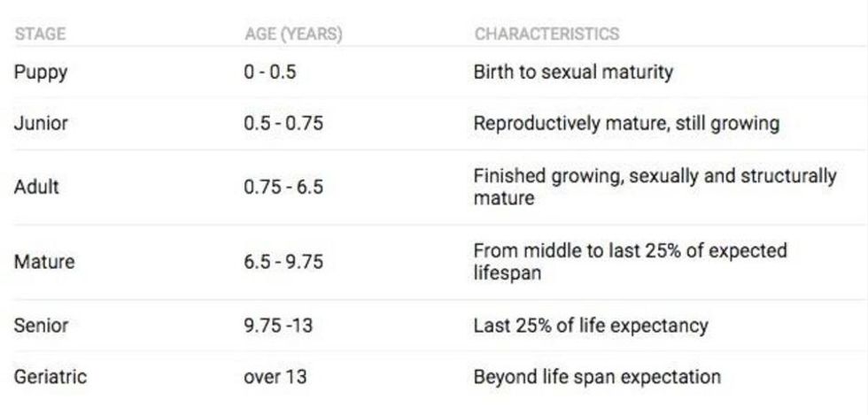The width and height of the screenshot is (868, 415).
Task: Click the Geriatric stage cell
Action: click(x=50, y=377)
